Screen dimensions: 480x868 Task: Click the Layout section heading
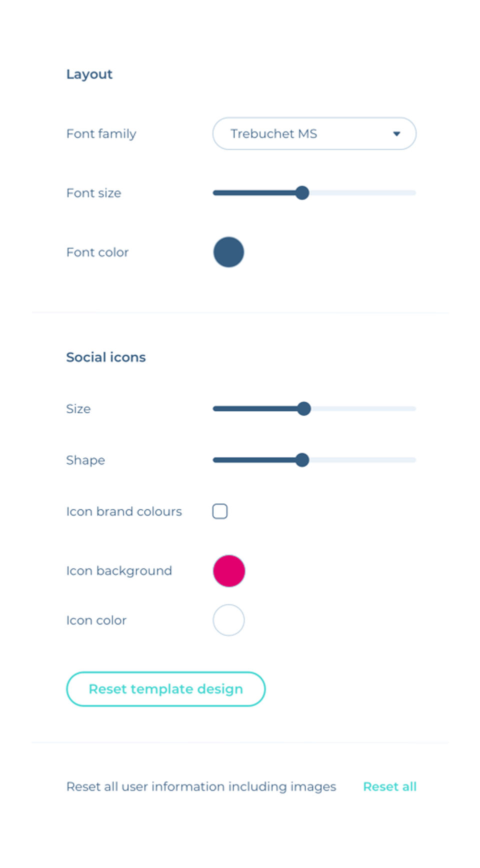click(89, 74)
